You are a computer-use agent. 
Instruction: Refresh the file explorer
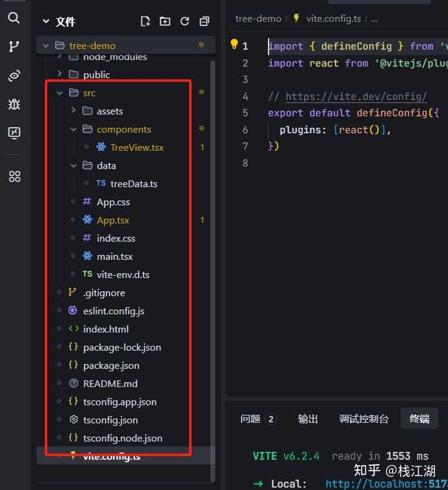(184, 21)
